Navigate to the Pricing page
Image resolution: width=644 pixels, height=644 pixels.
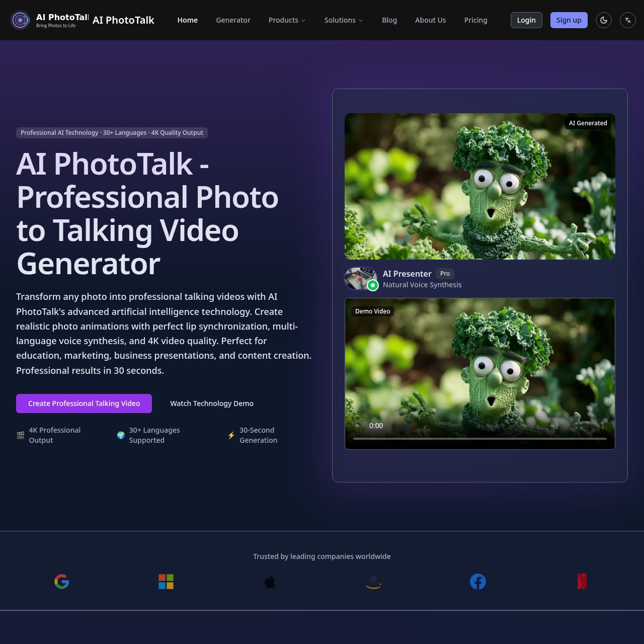click(x=475, y=20)
